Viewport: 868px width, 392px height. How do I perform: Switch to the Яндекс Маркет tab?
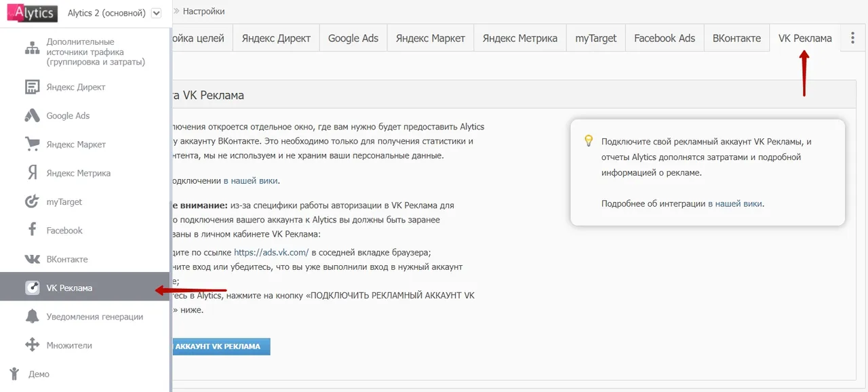click(x=431, y=38)
